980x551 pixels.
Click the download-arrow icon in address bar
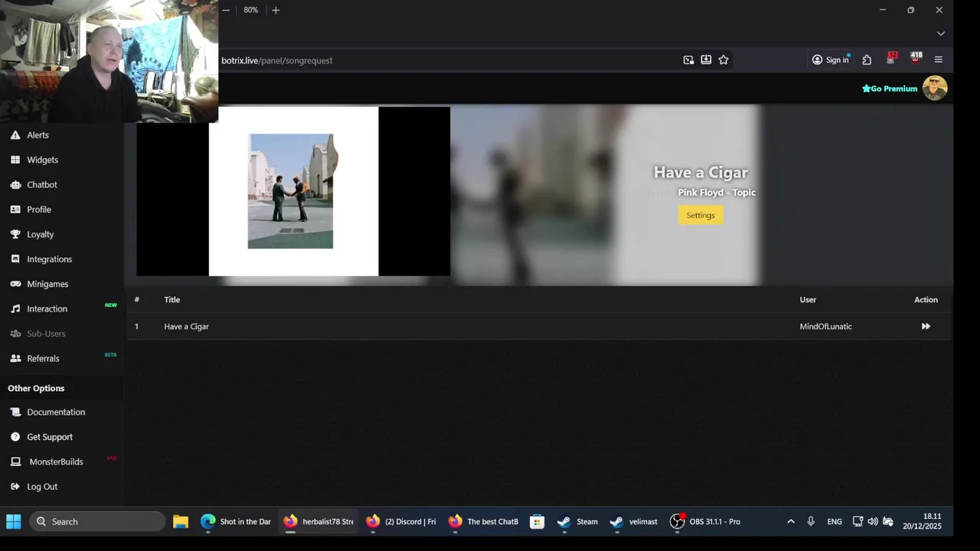pos(706,60)
